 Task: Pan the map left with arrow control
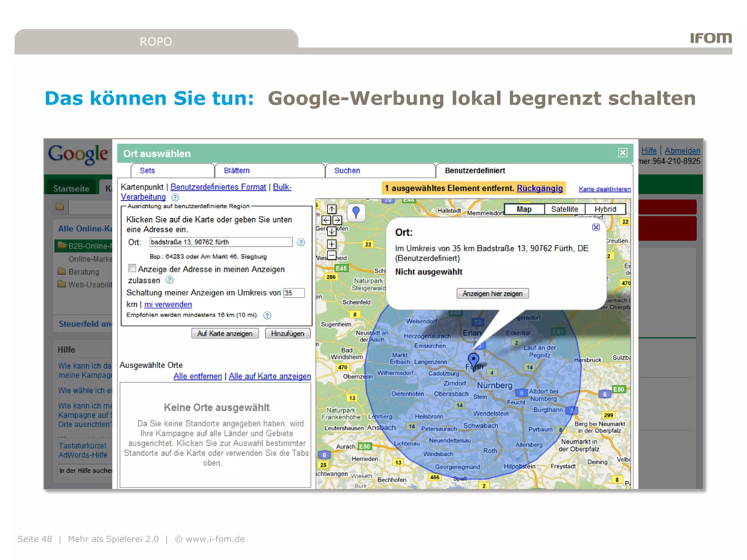coord(326,220)
